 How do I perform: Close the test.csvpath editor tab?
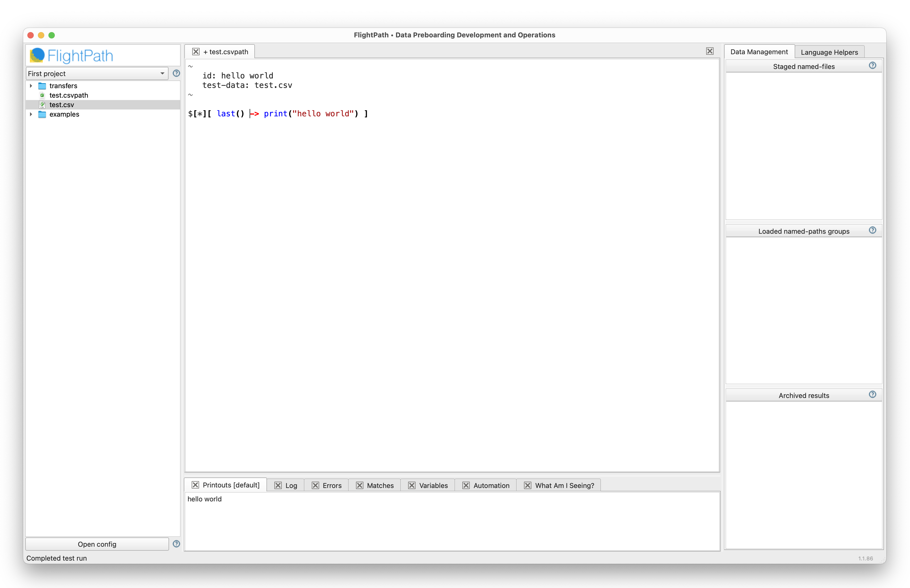click(196, 52)
